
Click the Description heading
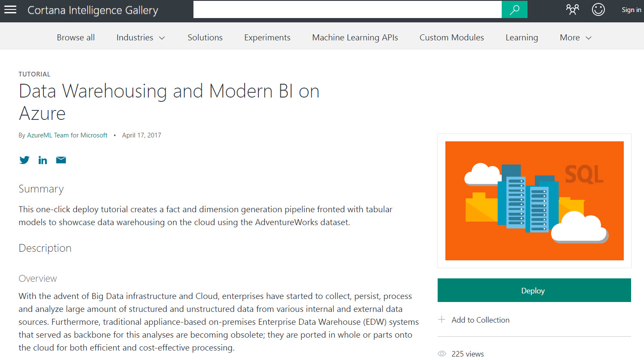pos(45,248)
